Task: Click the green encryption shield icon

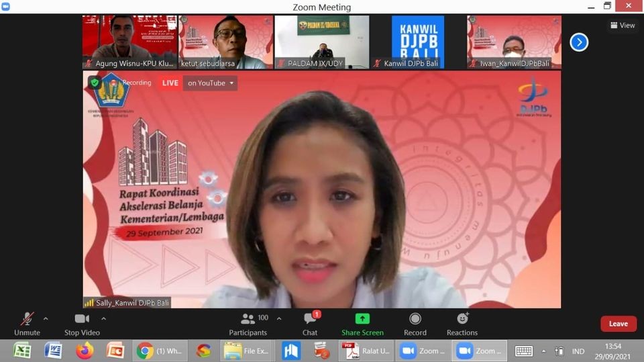Action: (x=95, y=83)
